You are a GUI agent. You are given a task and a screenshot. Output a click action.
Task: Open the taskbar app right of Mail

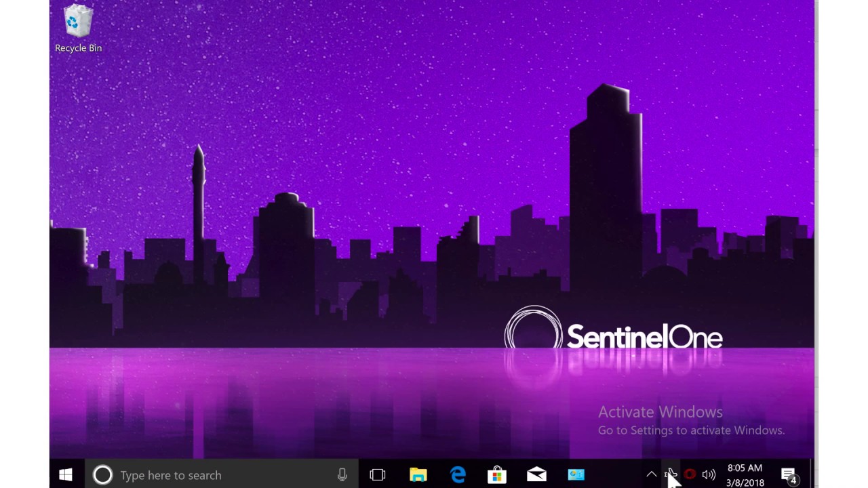(576, 475)
